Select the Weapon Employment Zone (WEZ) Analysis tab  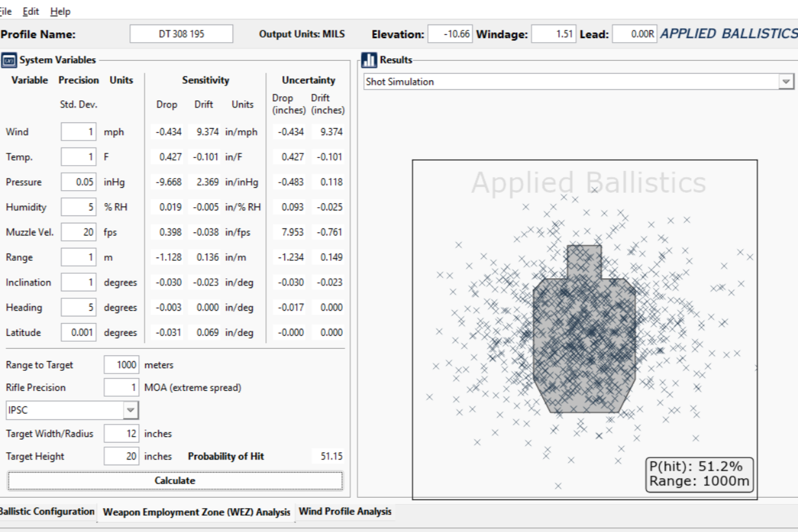click(x=197, y=513)
